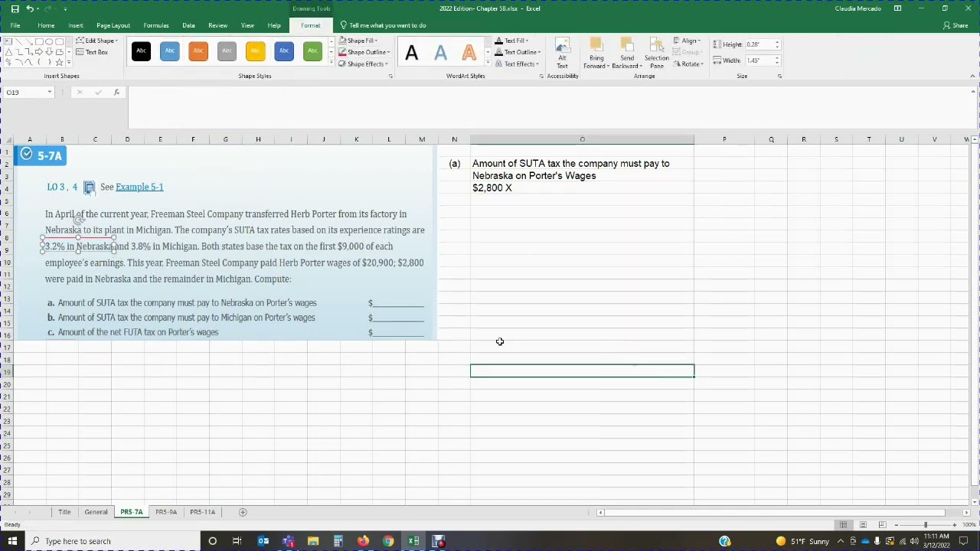Open the Windows Start menu
This screenshot has width=980, height=551.
13,541
